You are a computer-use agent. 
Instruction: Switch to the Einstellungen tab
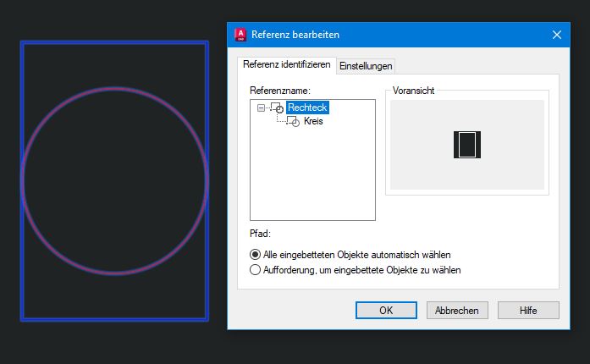coord(366,66)
